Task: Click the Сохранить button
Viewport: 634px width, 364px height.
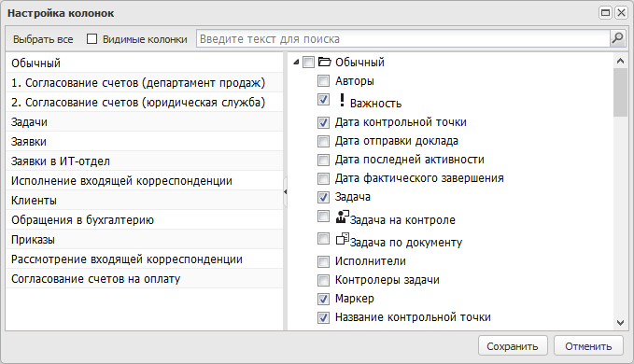Action: click(x=513, y=346)
